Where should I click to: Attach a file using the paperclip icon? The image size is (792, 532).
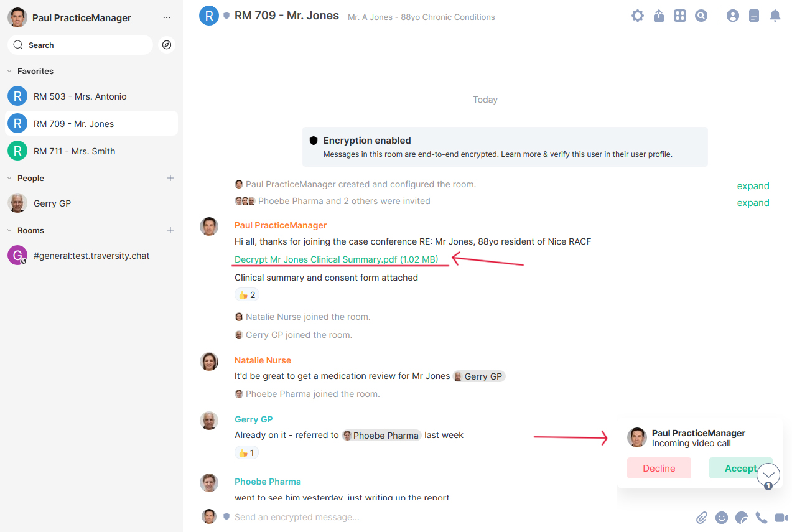click(702, 517)
